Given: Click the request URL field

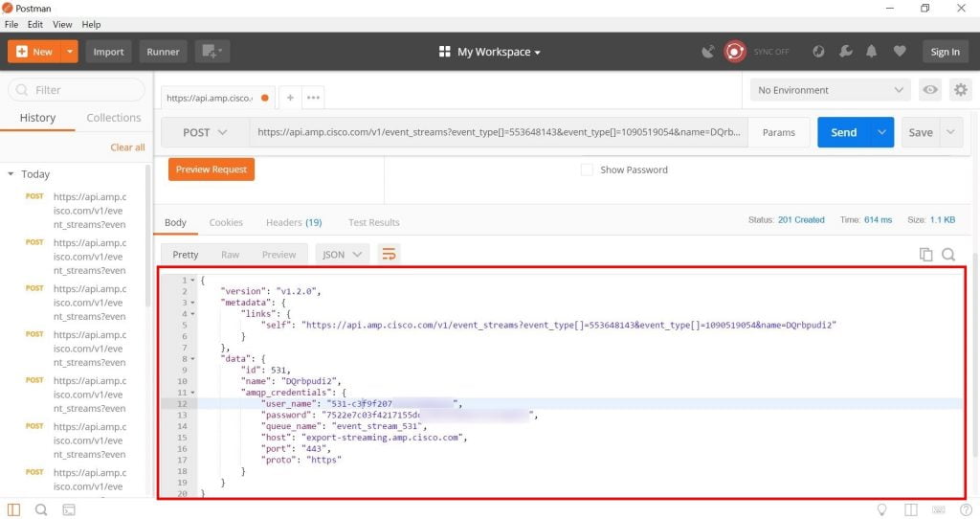Looking at the screenshot, I should tap(499, 132).
